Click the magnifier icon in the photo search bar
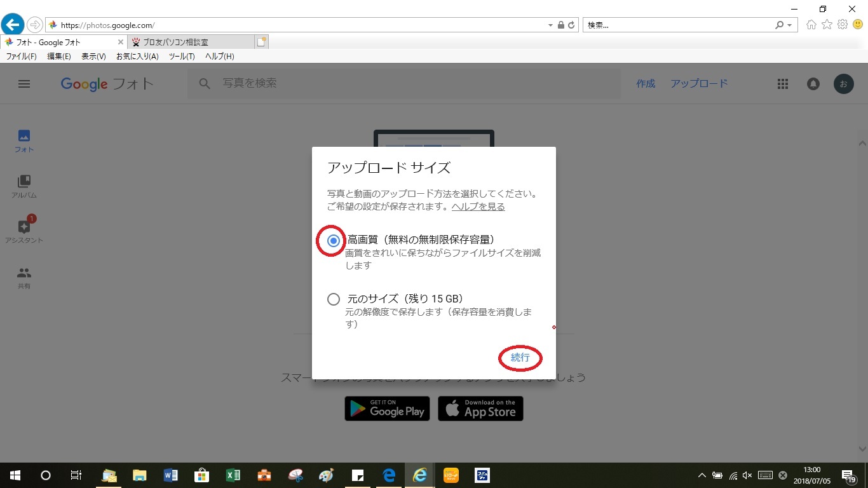Viewport: 868px width, 488px height. (205, 84)
